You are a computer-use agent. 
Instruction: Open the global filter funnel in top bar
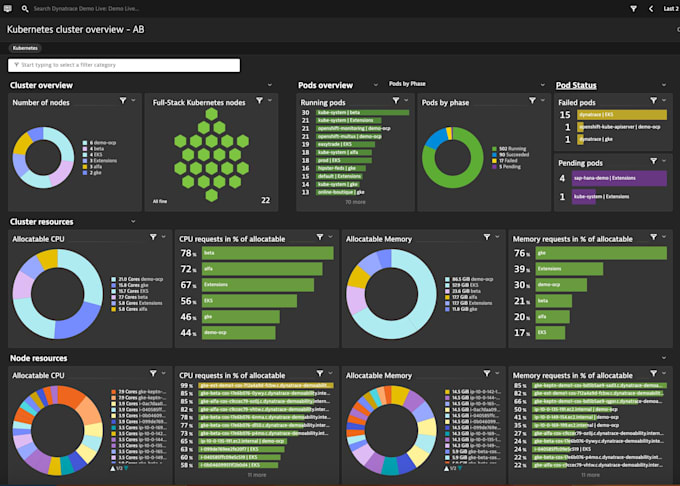634,8
